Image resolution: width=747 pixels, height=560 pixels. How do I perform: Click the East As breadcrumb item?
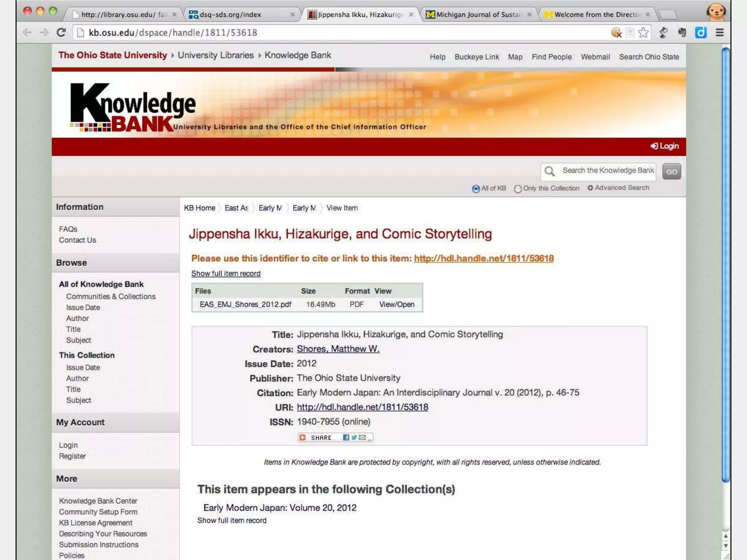(x=236, y=208)
